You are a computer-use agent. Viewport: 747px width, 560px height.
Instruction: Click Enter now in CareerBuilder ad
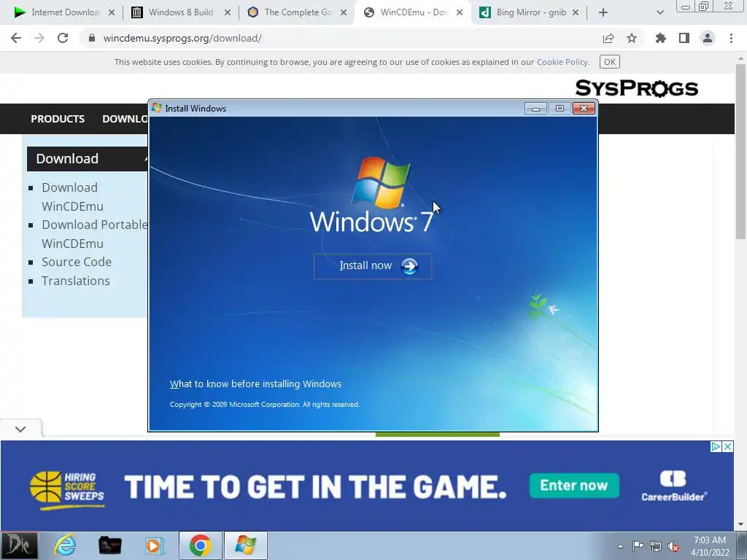[x=574, y=485]
